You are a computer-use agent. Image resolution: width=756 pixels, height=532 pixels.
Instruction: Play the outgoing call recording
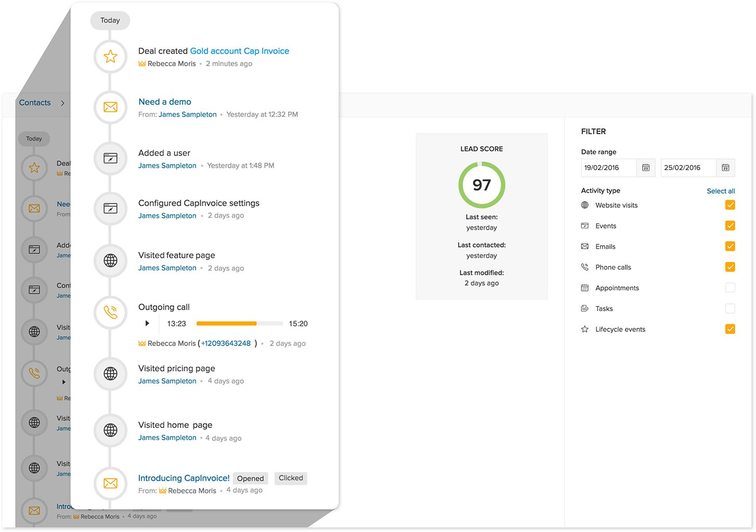point(147,323)
